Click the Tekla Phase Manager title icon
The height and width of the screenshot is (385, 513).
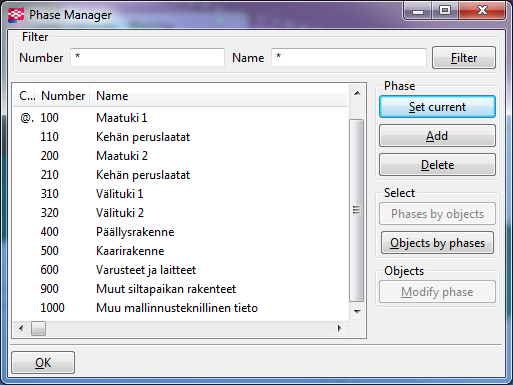16,15
